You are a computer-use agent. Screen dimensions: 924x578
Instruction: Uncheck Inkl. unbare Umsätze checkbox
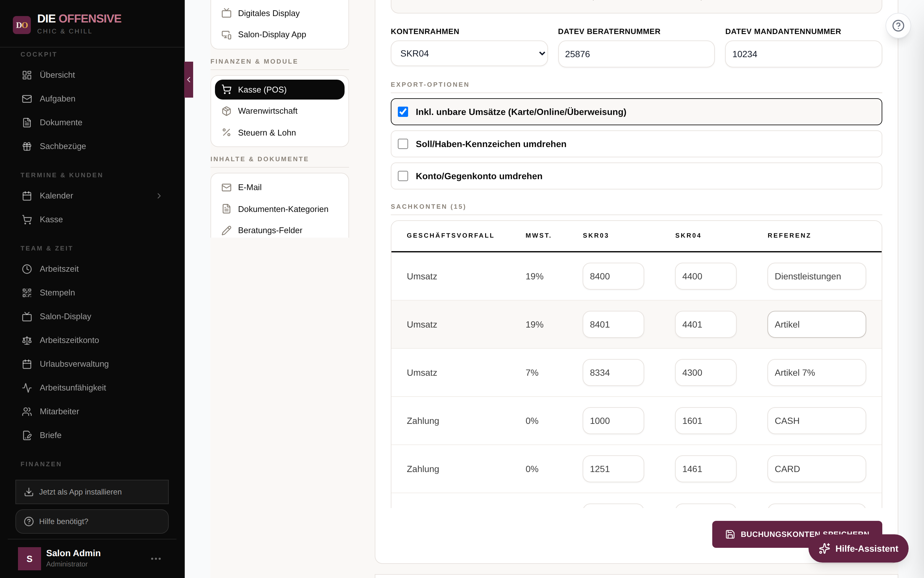403,112
